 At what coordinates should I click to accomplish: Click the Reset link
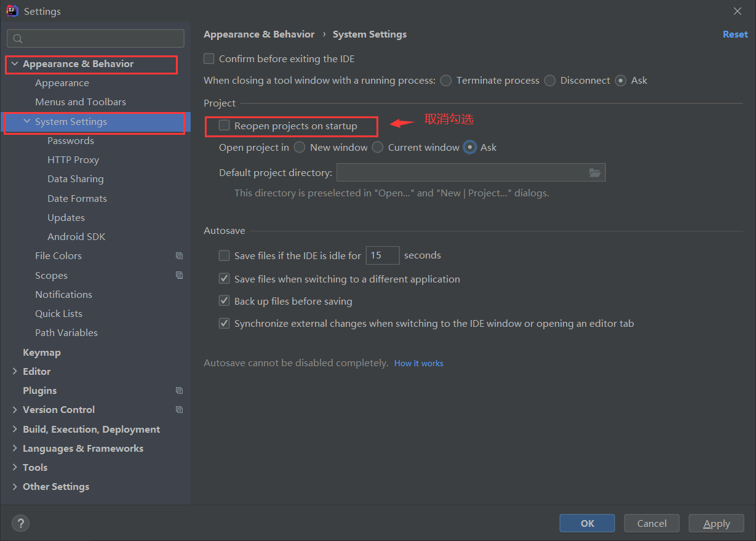pos(735,34)
